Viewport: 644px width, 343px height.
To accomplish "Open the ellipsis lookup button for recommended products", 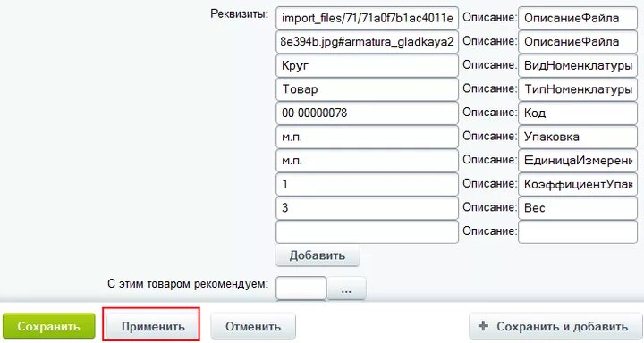I will pyautogui.click(x=346, y=289).
